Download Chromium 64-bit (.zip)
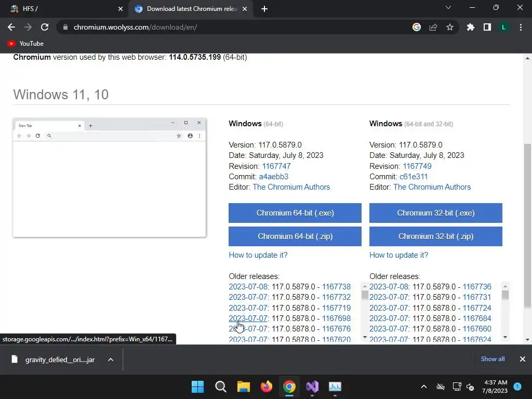Viewport: 532px width, 399px height. (295, 236)
